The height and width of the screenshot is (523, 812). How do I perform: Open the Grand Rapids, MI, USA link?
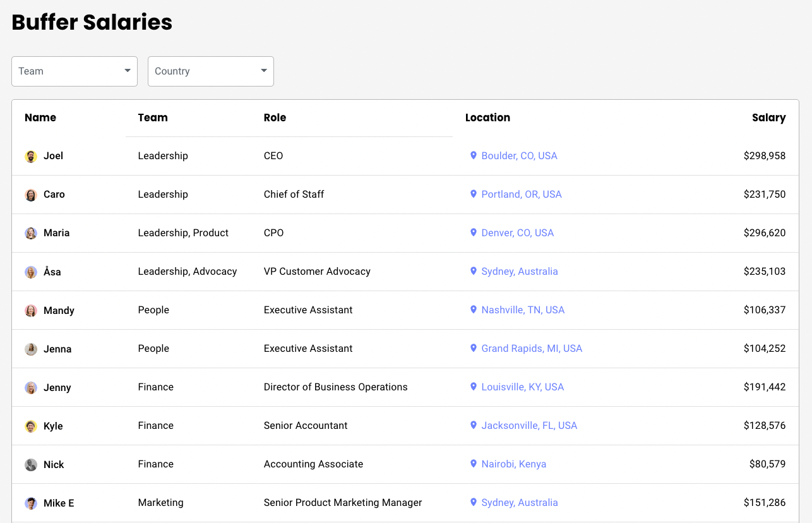tap(532, 348)
